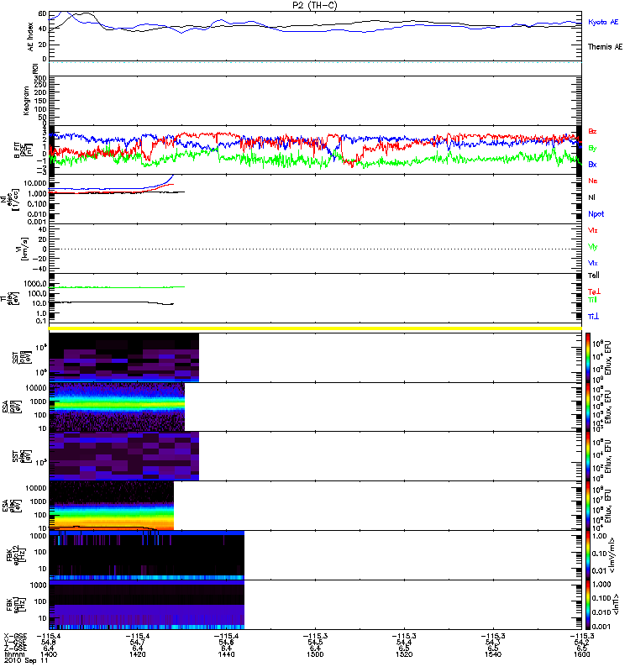Click the "1540" time tick label
Image resolution: width=630 pixels, height=672 pixels.
tap(493, 654)
